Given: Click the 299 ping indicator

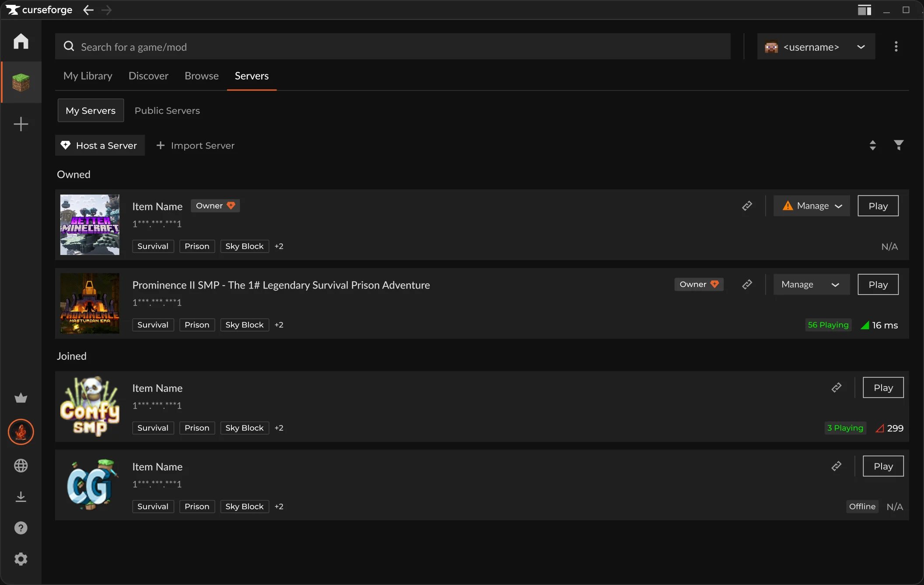Looking at the screenshot, I should pyautogui.click(x=889, y=428).
